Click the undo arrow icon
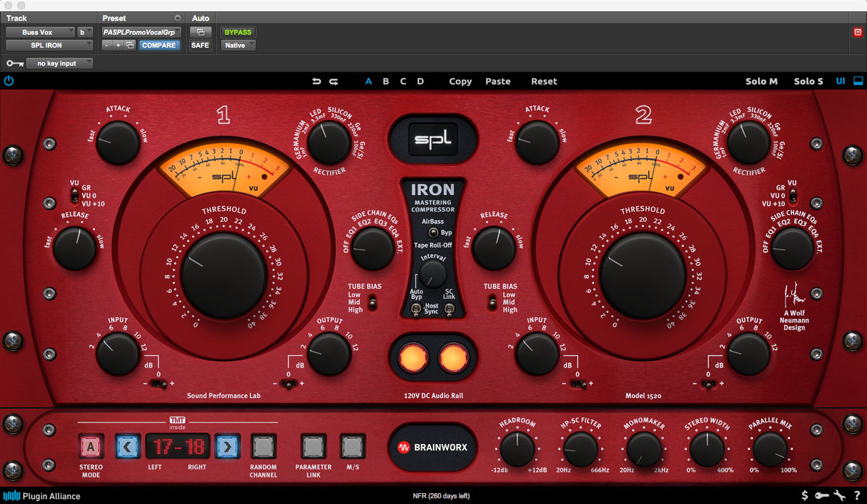The width and height of the screenshot is (867, 504). (316, 82)
